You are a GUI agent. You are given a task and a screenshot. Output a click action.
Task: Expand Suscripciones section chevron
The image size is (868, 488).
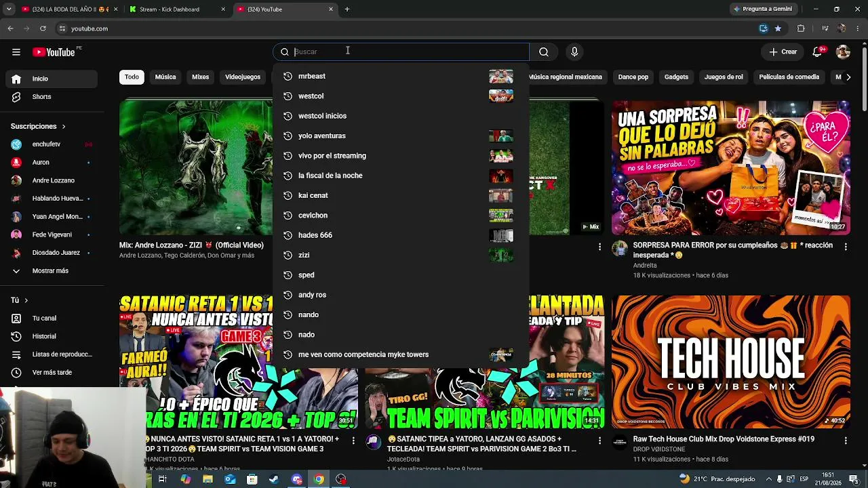coord(64,127)
